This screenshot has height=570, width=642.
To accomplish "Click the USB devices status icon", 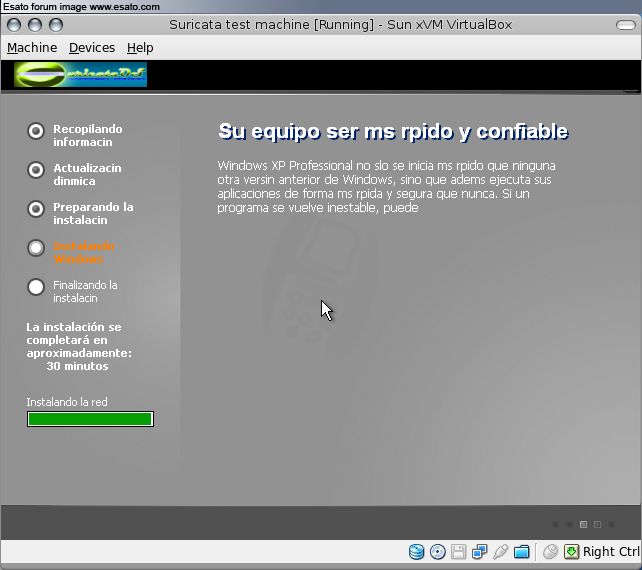I will tap(500, 552).
